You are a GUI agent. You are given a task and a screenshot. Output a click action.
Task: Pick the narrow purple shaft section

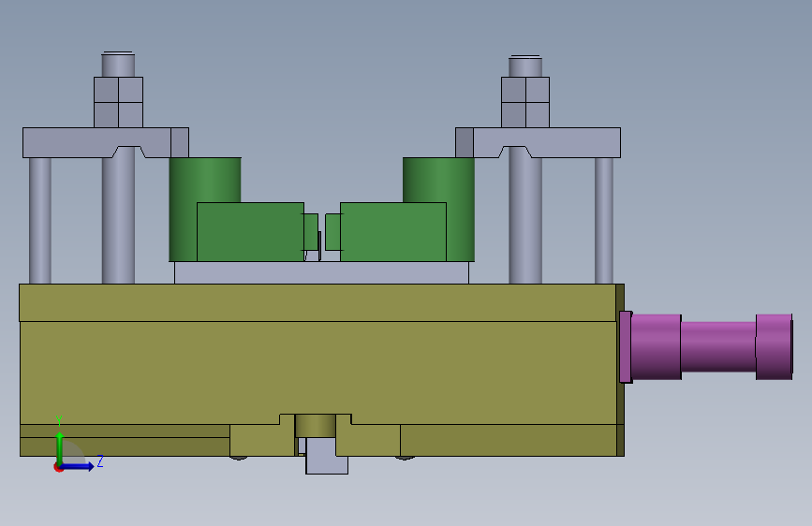point(717,346)
